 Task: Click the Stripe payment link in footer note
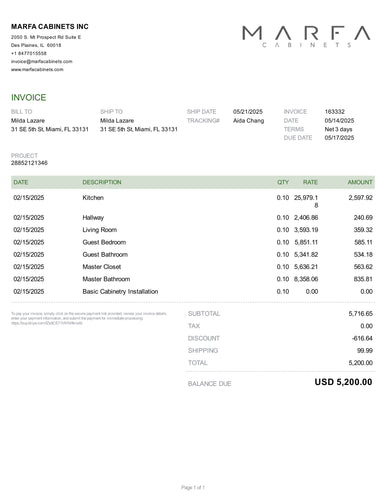tap(47, 323)
